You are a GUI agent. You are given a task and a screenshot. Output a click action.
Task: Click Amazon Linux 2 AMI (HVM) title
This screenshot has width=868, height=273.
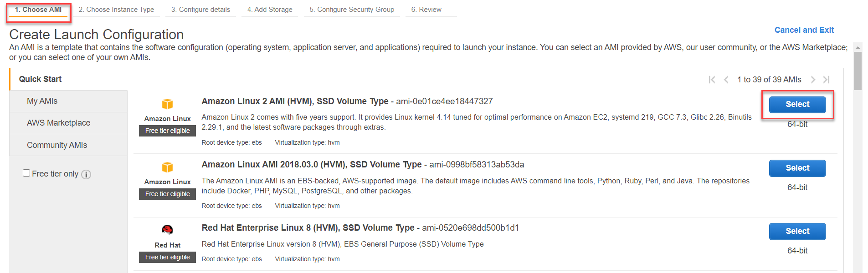(295, 101)
